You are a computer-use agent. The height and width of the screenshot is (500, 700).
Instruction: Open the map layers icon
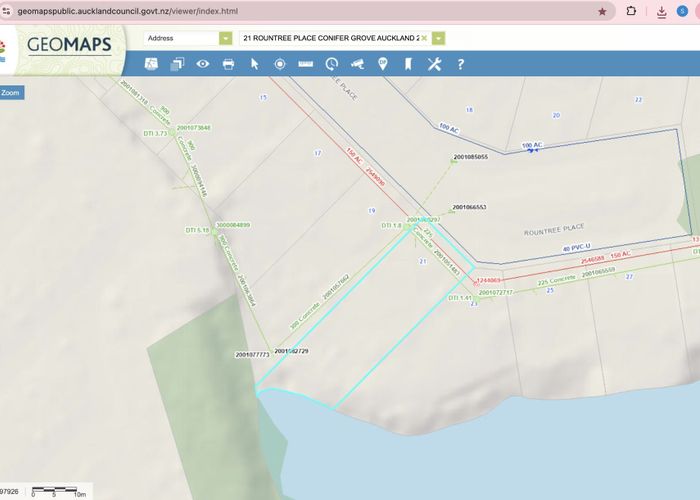coord(177,64)
